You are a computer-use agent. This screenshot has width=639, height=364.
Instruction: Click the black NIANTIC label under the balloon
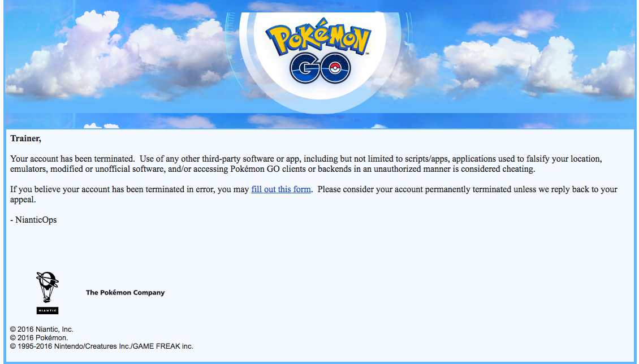click(x=48, y=310)
